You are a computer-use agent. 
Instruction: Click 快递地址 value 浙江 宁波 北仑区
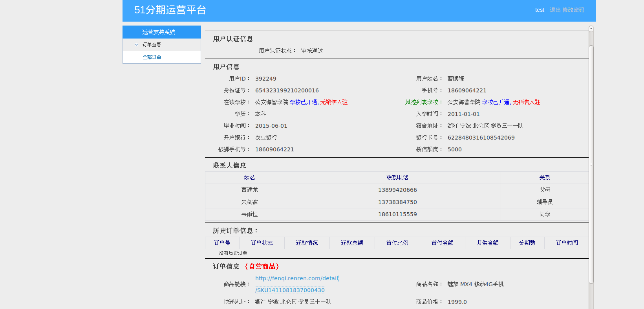[276, 302]
